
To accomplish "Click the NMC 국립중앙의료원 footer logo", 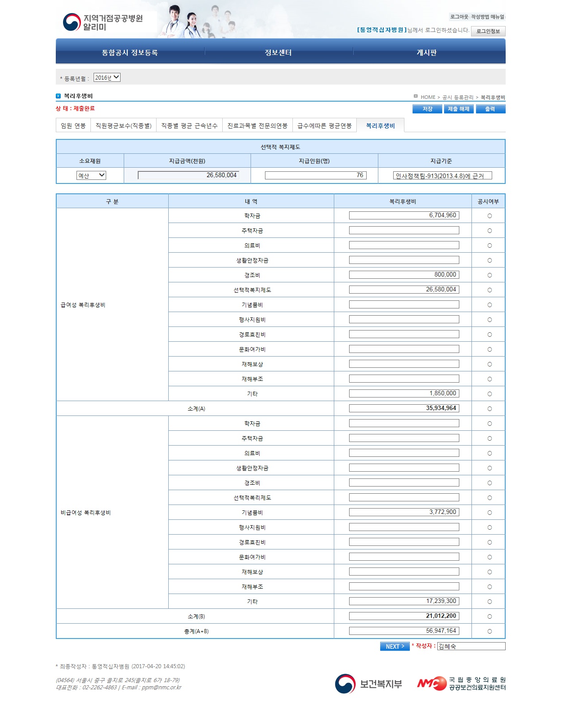I will tap(461, 683).
